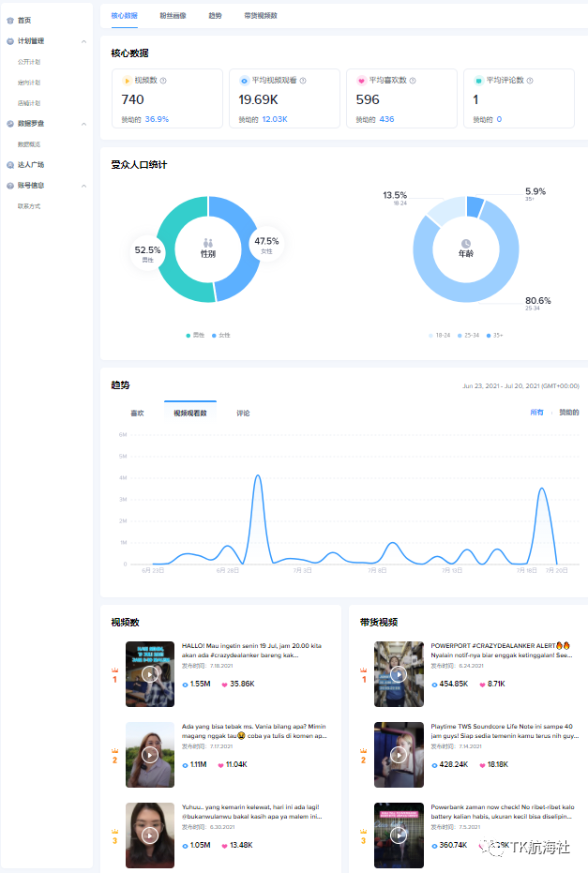Collapse the 计划管理 section chevron
588x873 pixels.
[83, 41]
